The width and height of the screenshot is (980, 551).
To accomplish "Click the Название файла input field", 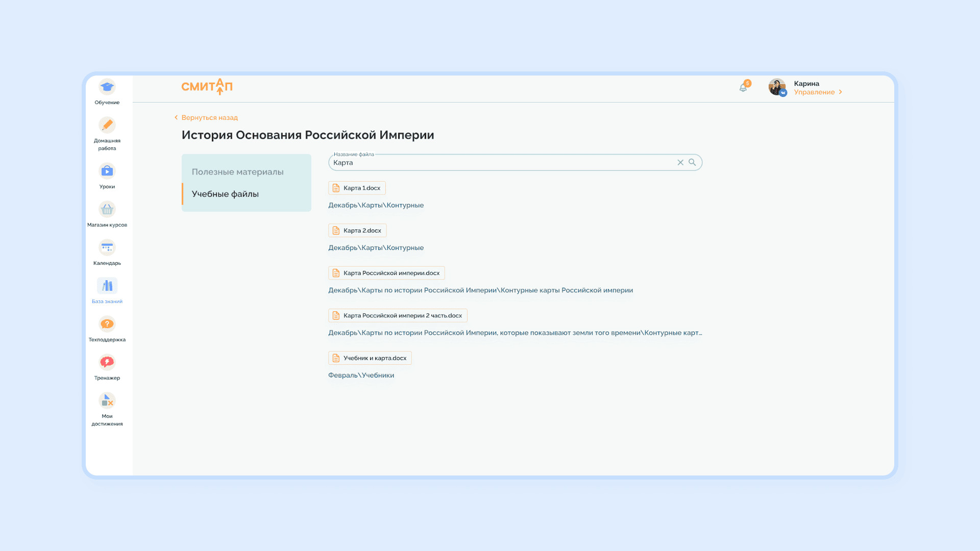I will pyautogui.click(x=500, y=163).
